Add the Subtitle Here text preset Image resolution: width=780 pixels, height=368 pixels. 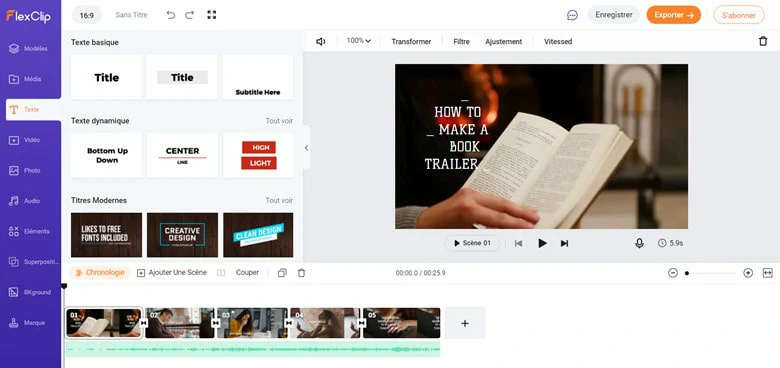pyautogui.click(x=258, y=77)
